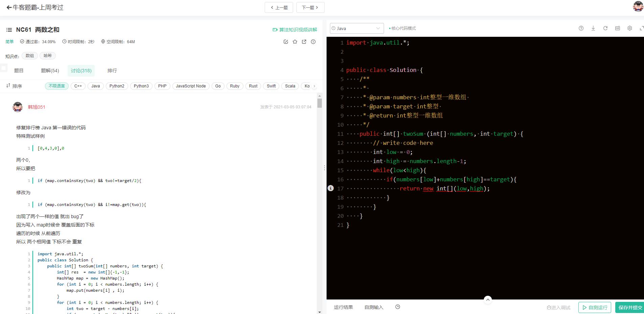
Task: Open editor settings gear icon
Action: (x=629, y=28)
